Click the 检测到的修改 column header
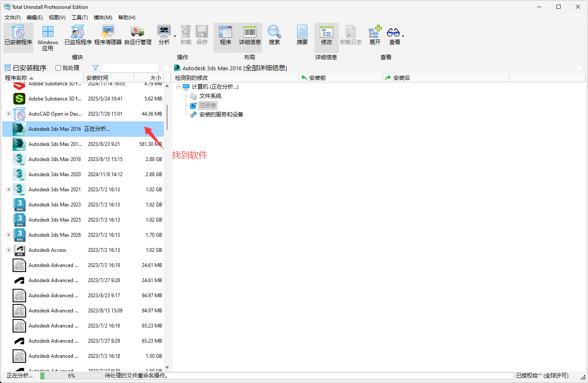The height and width of the screenshot is (383, 588). click(235, 78)
